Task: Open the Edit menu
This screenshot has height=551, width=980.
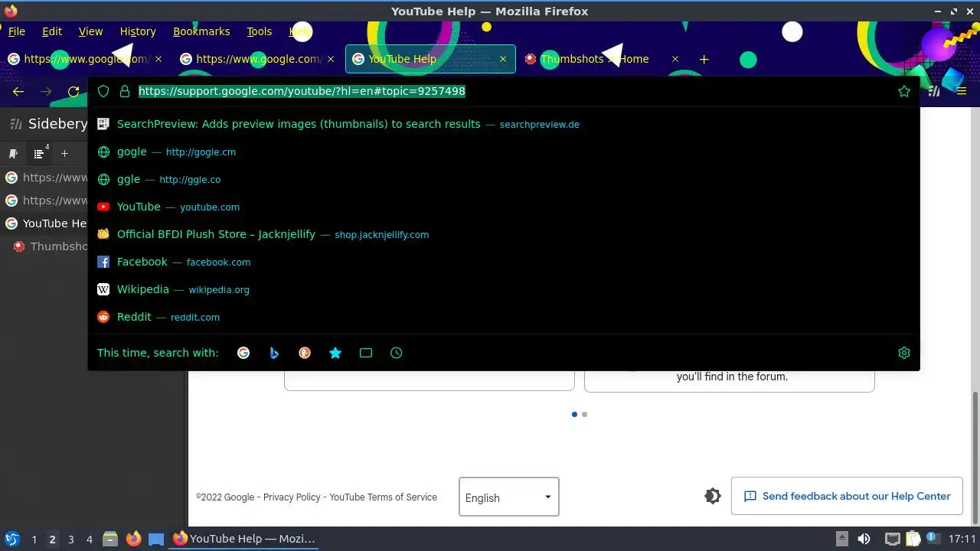Action: click(x=52, y=31)
